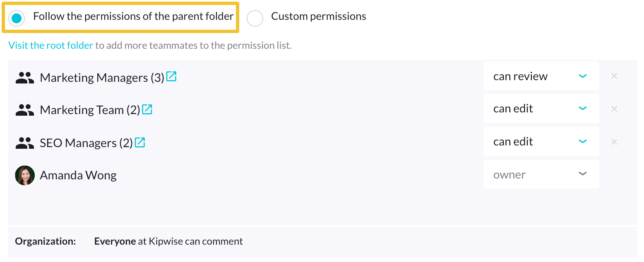Click the Marketing Team group people icon
The width and height of the screenshot is (644, 262).
coord(25,110)
